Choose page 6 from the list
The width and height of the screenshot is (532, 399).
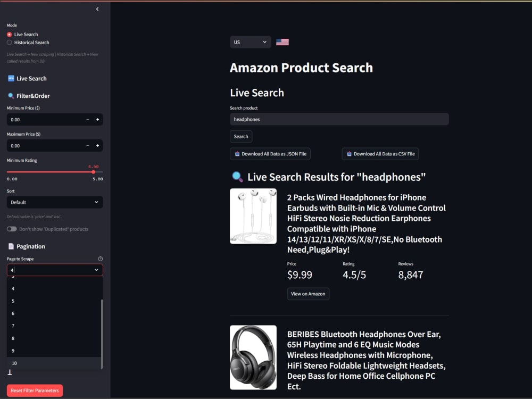[54, 313]
